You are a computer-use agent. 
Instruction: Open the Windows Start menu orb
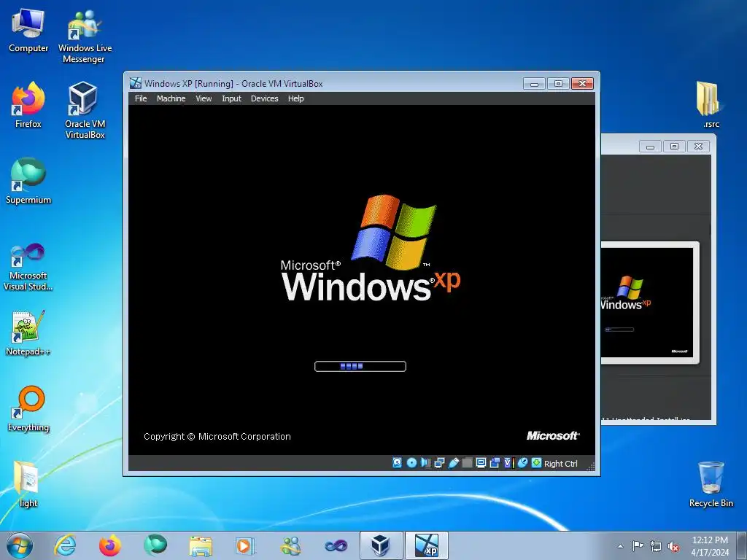[x=19, y=545]
